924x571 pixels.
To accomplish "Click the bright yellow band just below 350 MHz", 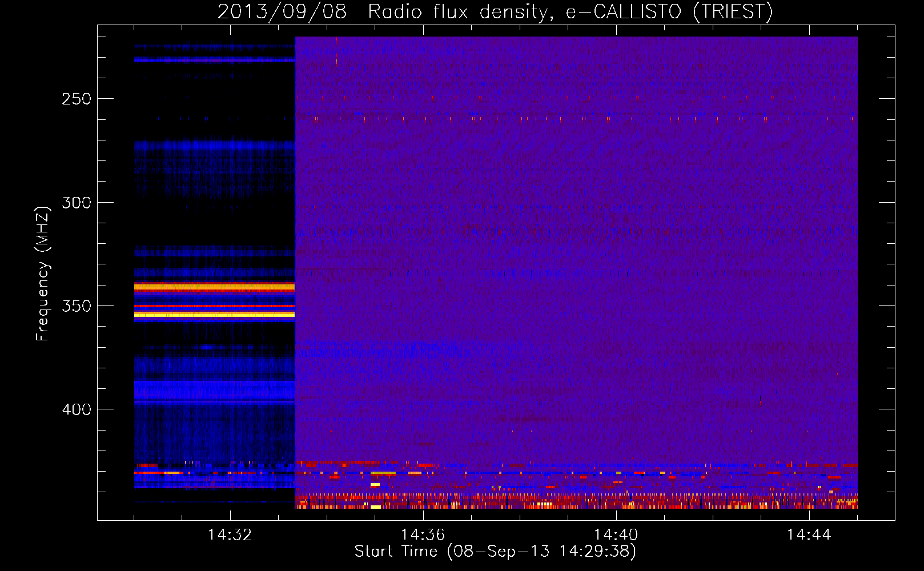I will (x=214, y=314).
